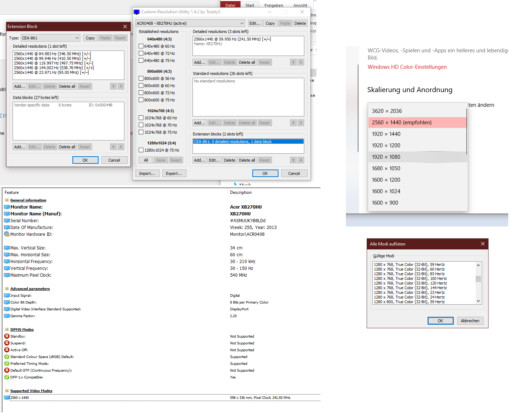Enable 800x600 @ 75 Hz checkbox
The image size is (519, 420).
pos(141,100)
